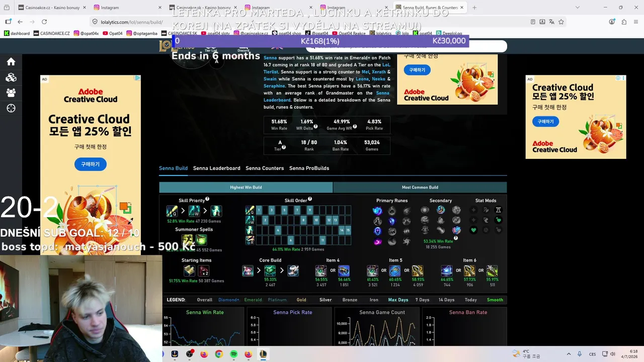This screenshot has width=644, height=362.
Task: Toggle the Diamond+ legend filter
Action: pos(229,300)
